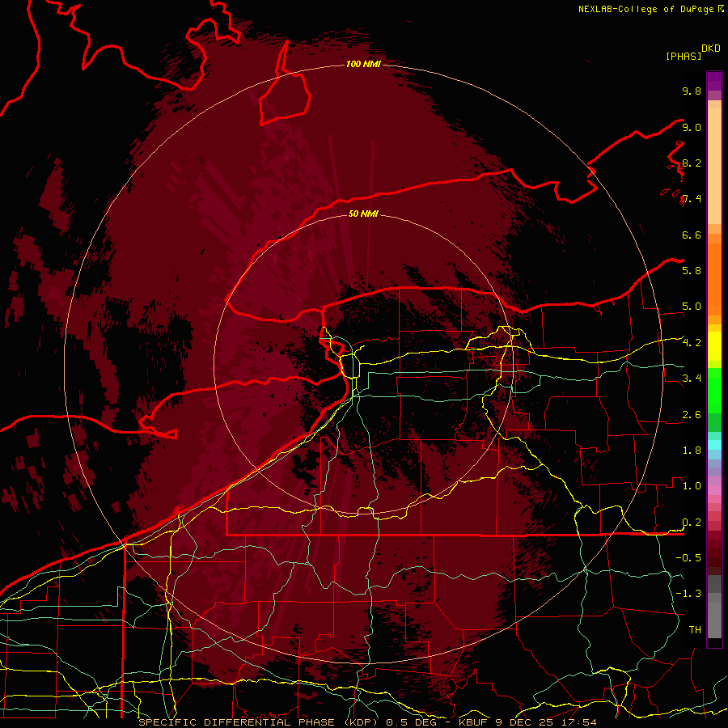
Task: Click the 50 NMI range ring label
Action: (x=363, y=214)
